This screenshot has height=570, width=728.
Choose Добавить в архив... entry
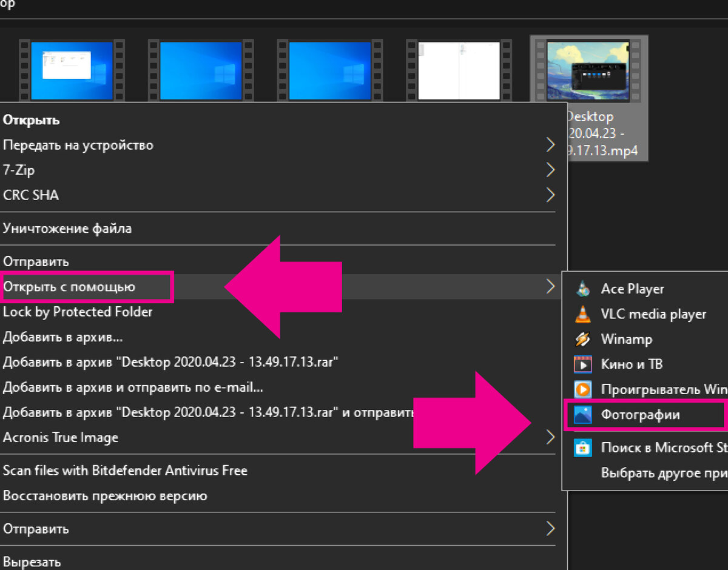pyautogui.click(x=63, y=337)
